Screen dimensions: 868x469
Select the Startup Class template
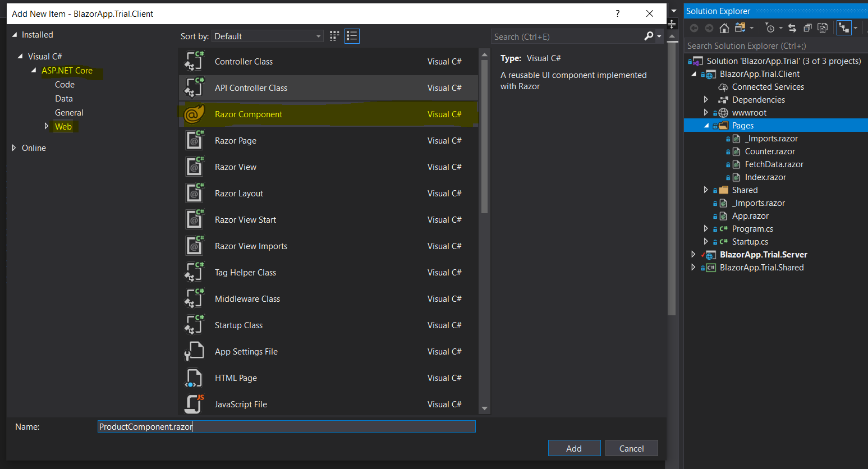[x=238, y=325]
